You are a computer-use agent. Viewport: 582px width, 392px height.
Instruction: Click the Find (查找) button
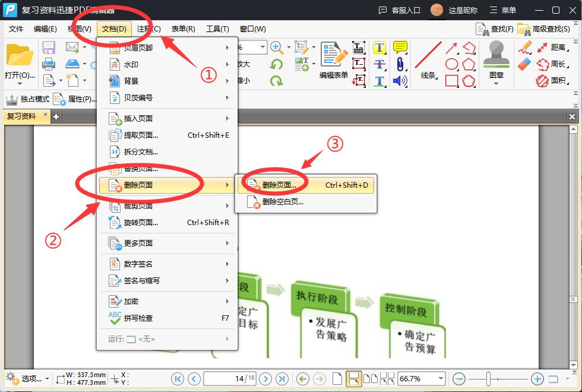click(x=495, y=29)
